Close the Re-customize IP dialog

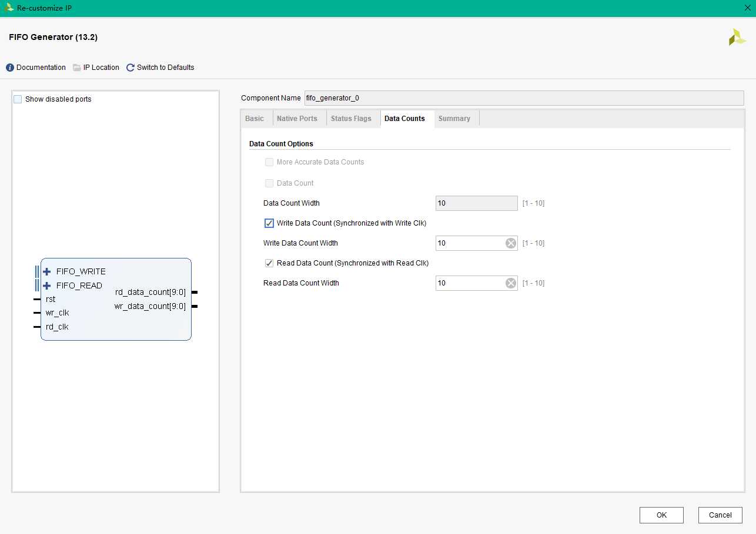coord(747,8)
